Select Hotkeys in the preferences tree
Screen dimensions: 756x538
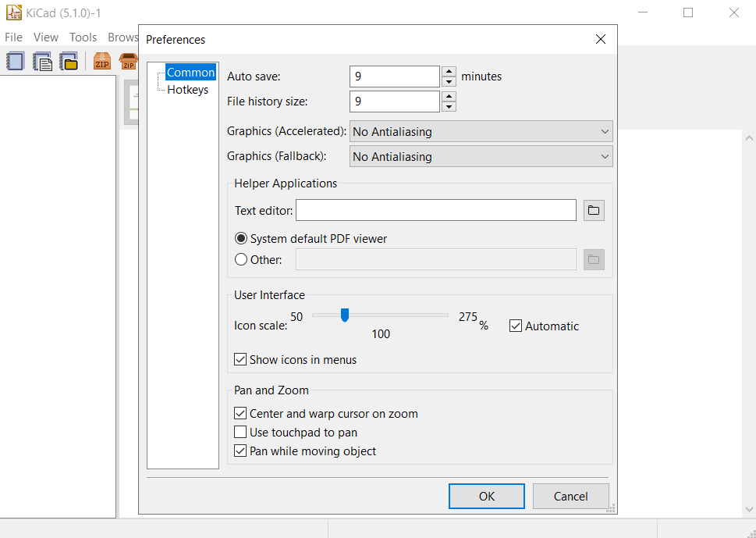187,89
